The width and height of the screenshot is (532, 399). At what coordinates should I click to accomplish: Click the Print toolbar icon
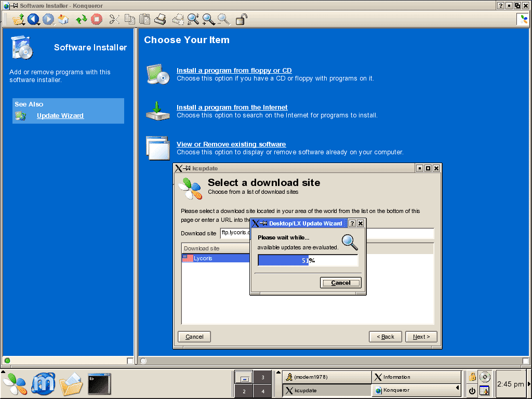[160, 20]
